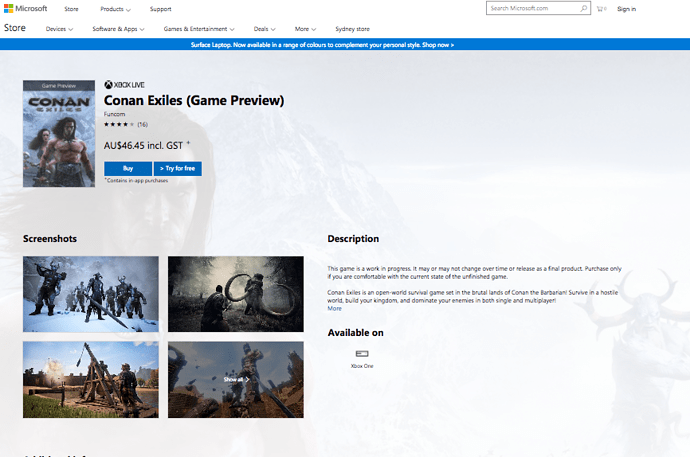Image resolution: width=690 pixels, height=457 pixels.
Task: Expand the Games & Entertainment menu
Action: point(199,29)
